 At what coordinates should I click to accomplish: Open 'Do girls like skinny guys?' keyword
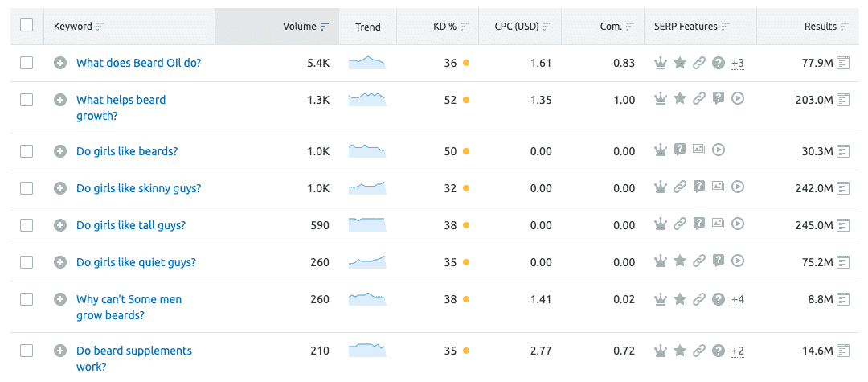click(138, 188)
